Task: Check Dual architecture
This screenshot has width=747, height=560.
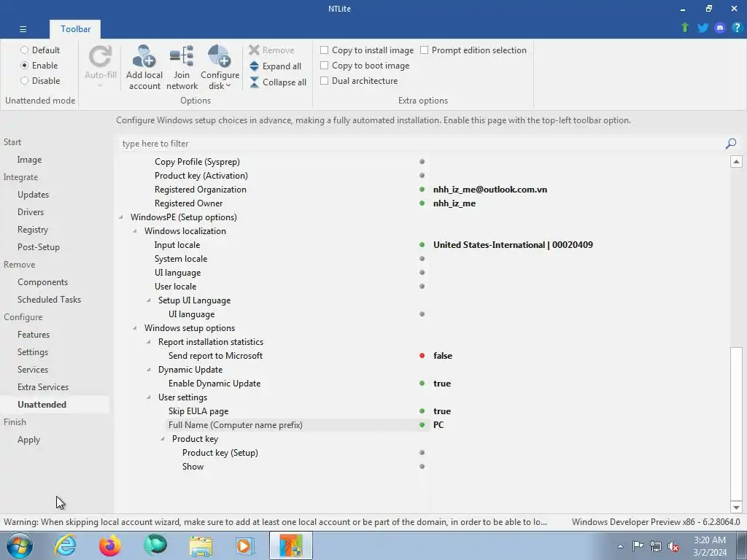Action: [324, 80]
